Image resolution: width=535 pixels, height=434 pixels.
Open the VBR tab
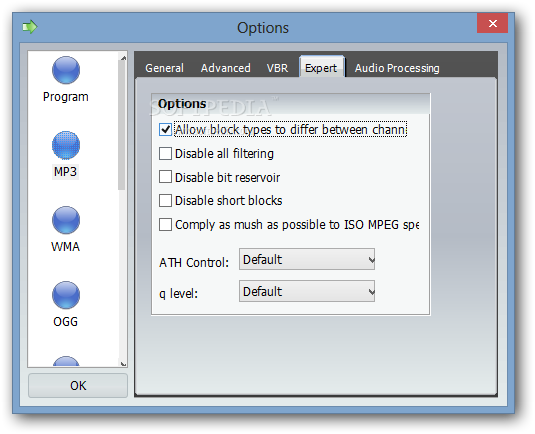point(277,68)
